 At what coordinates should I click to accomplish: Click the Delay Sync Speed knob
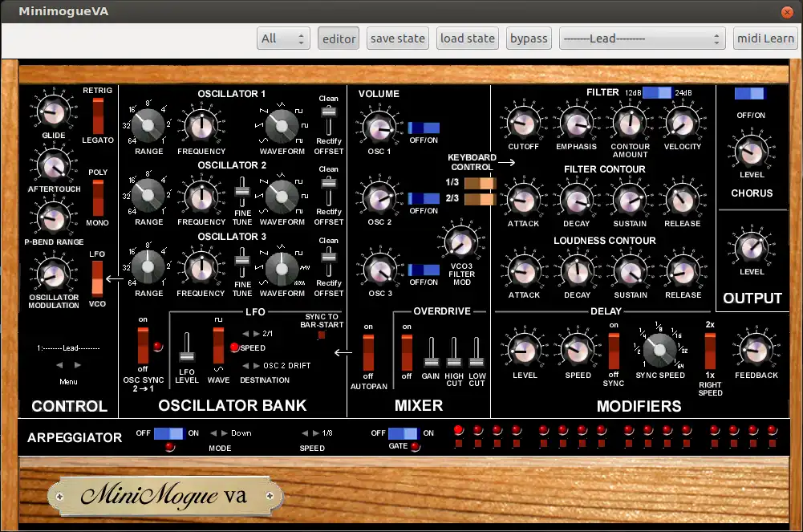659,350
